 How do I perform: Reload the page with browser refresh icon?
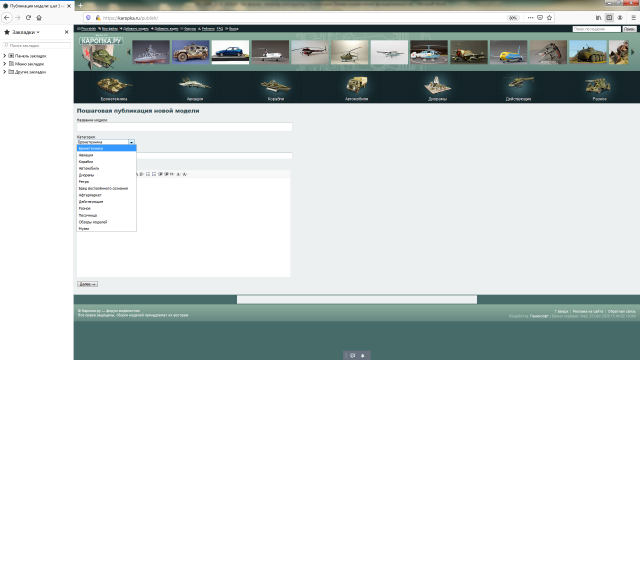[28, 17]
